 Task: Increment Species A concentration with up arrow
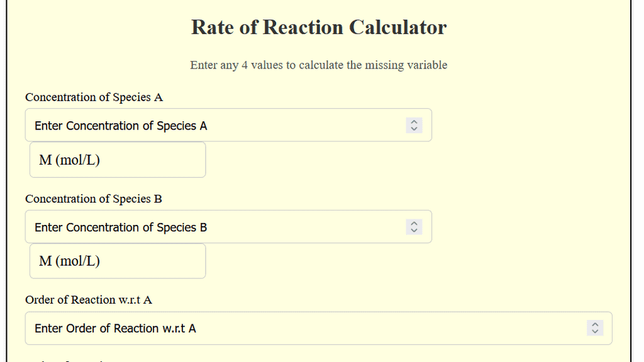[414, 121]
